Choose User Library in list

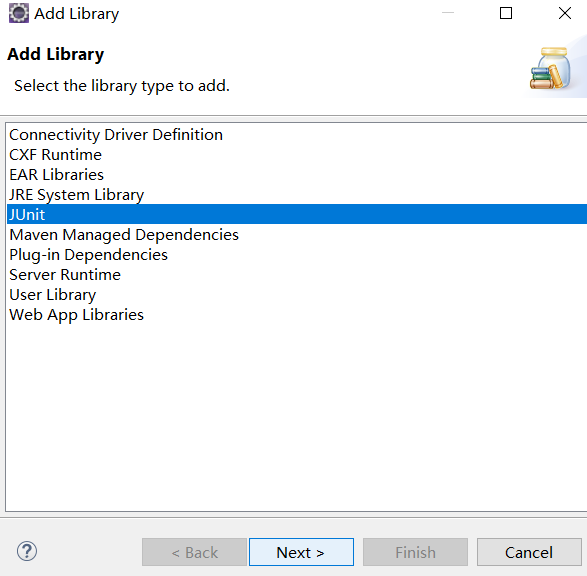(x=297, y=295)
